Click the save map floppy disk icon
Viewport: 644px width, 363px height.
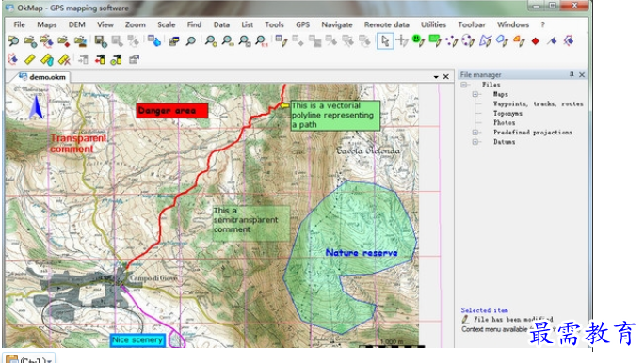click(101, 40)
